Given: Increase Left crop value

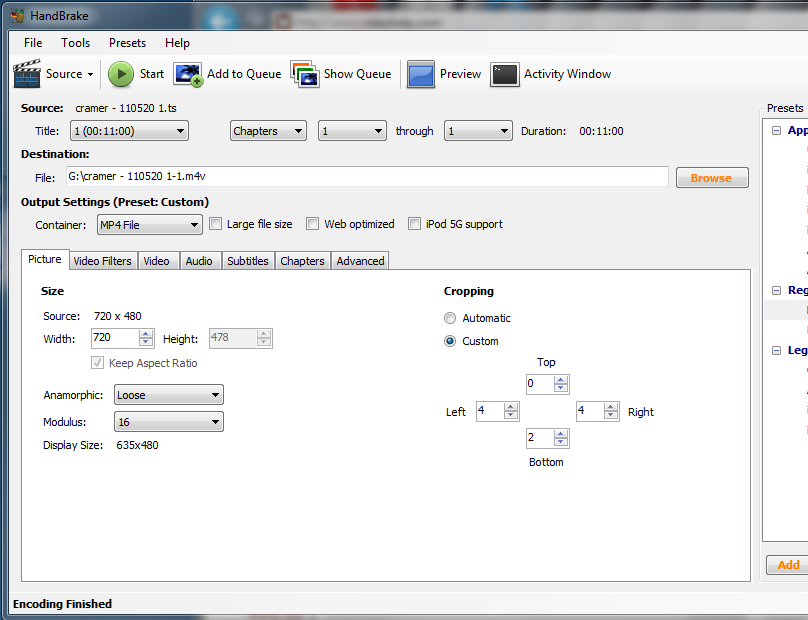Looking at the screenshot, I should pyautogui.click(x=511, y=407).
